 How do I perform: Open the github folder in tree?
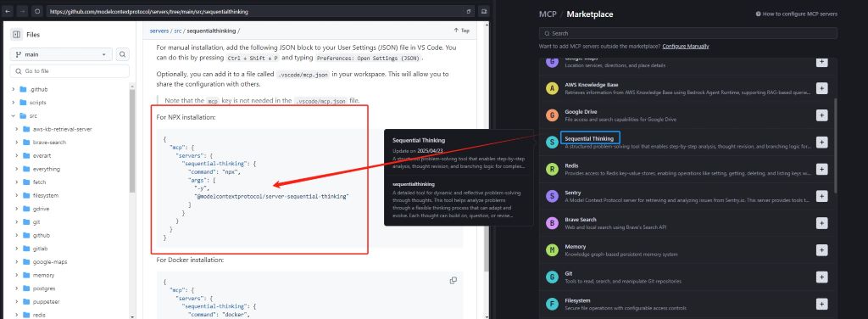42,235
